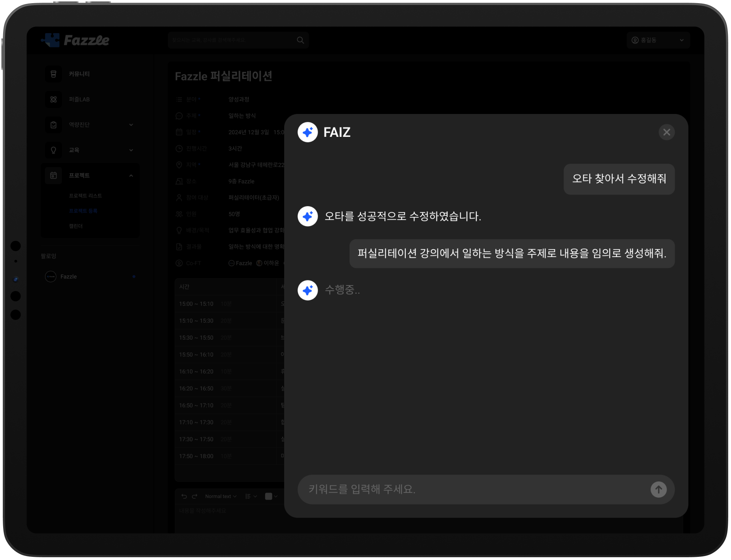Image resolution: width=731 pixels, height=560 pixels.
Task: Open the 캘린더 submenu item
Action: (76, 226)
